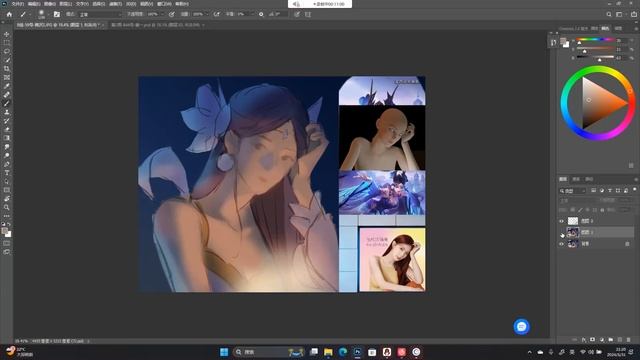The image size is (640, 360).
Task: Select the Frame tool
Action: tap(7, 77)
